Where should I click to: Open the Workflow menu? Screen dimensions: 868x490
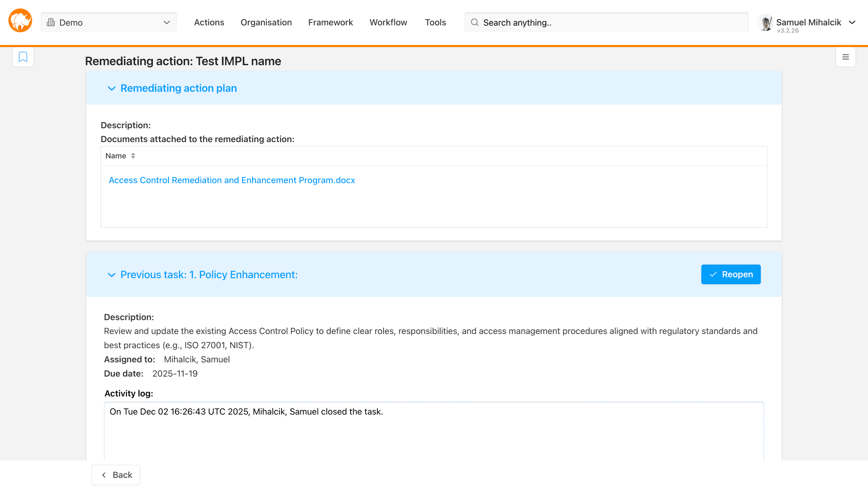click(388, 23)
